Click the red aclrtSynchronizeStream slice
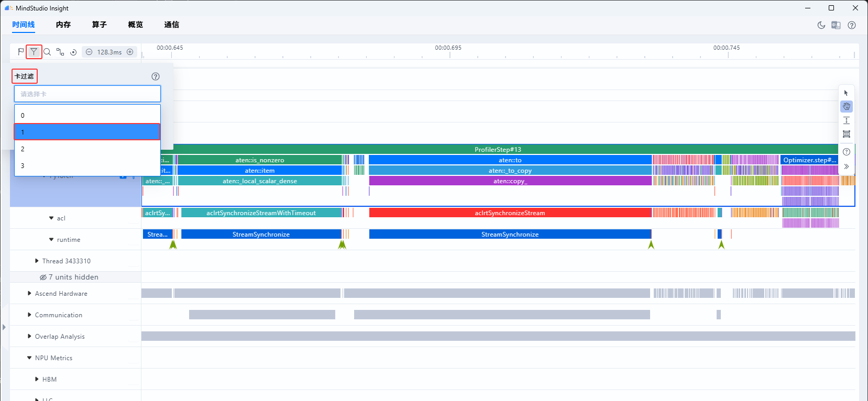This screenshot has width=868, height=401. pos(510,213)
